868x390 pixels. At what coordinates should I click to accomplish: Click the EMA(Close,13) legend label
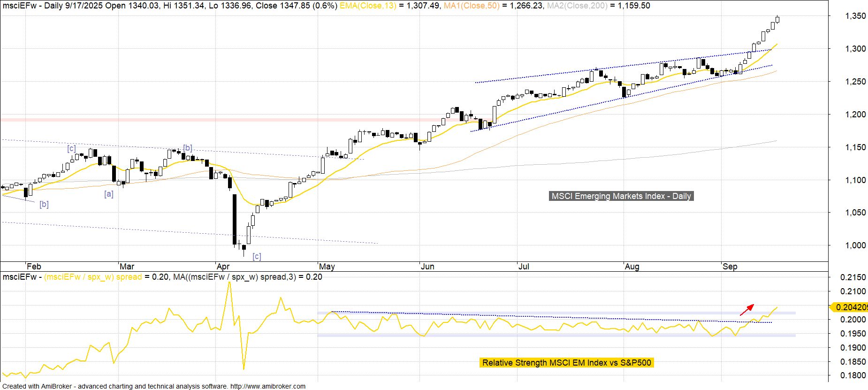coord(368,6)
